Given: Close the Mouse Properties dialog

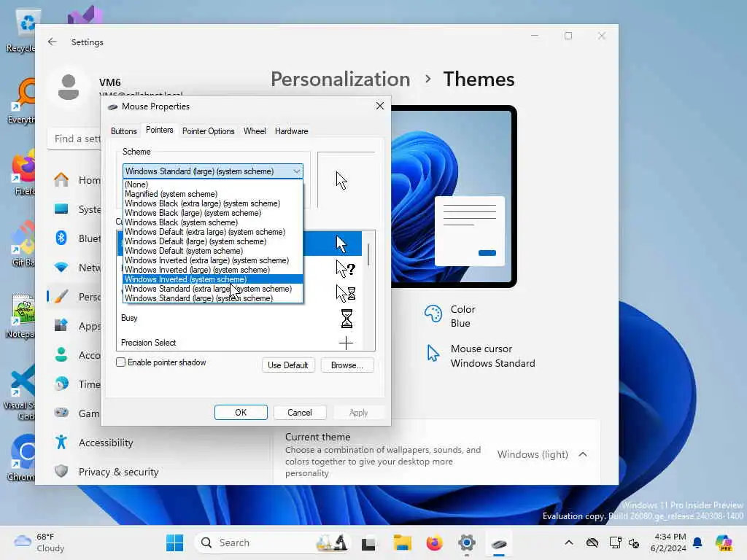Looking at the screenshot, I should (x=379, y=106).
